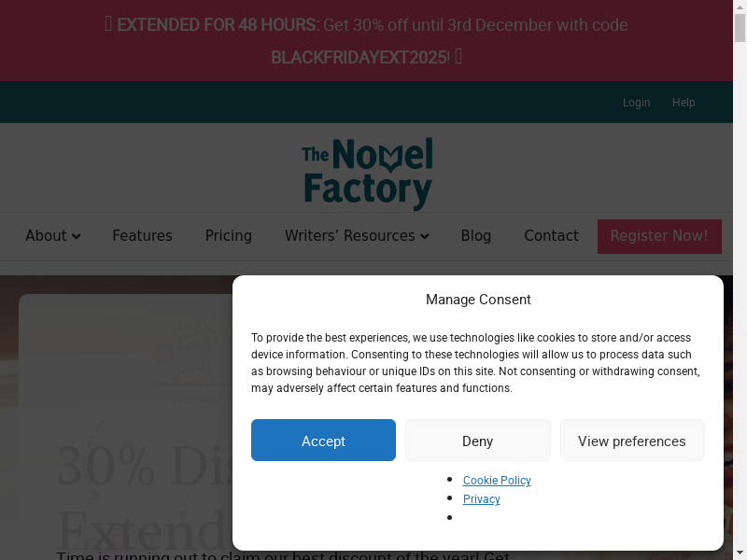The image size is (747, 560).
Task: Click the Register Now! button
Action: click(x=659, y=236)
